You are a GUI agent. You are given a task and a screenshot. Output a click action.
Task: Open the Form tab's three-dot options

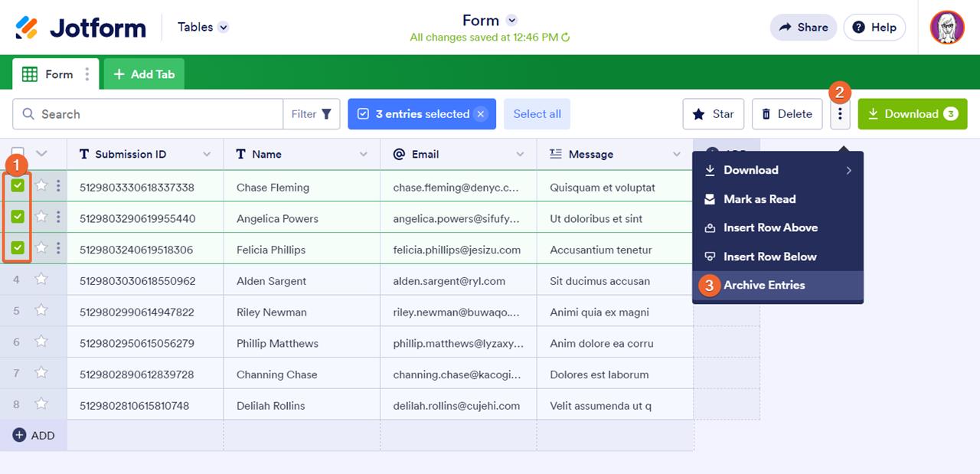tap(87, 74)
